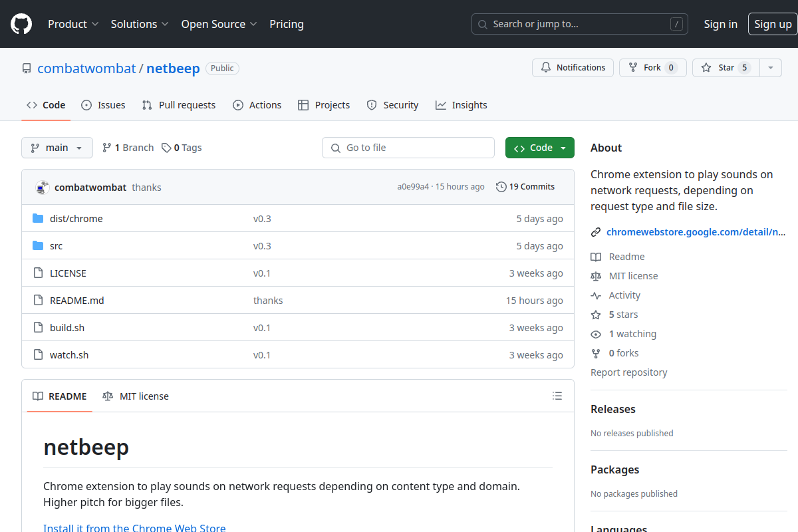Click the folder icon beside dist/chrome

pos(38,219)
